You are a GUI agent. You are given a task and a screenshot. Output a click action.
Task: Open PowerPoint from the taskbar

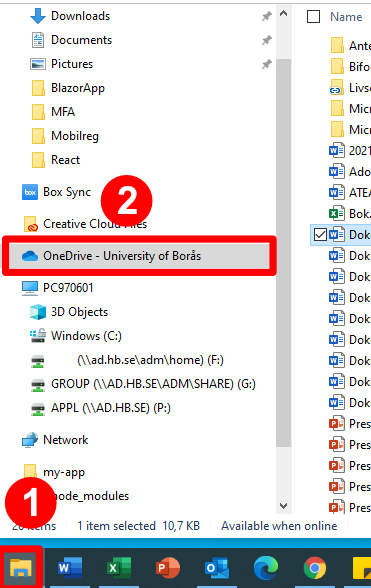(x=168, y=568)
